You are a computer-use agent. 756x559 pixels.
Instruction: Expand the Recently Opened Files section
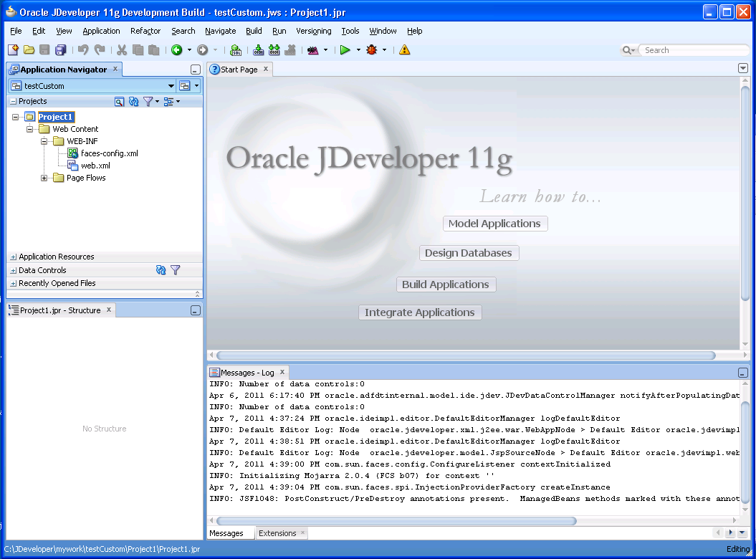tap(14, 284)
